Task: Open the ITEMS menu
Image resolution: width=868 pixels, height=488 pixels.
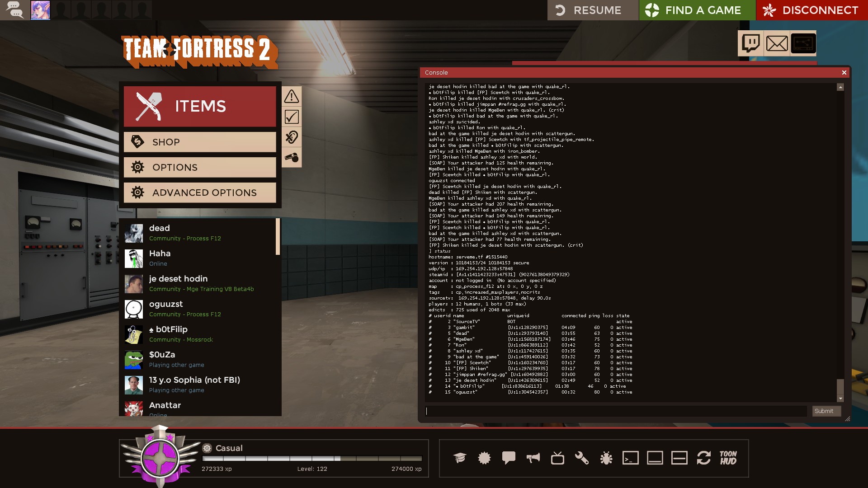Action: [x=200, y=107]
